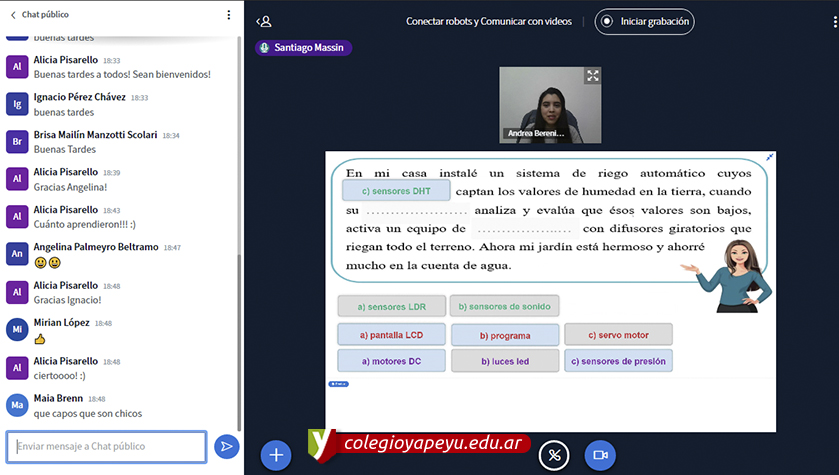Collapse the Chat público panel with chevron
The height and width of the screenshot is (475, 839).
click(x=12, y=15)
